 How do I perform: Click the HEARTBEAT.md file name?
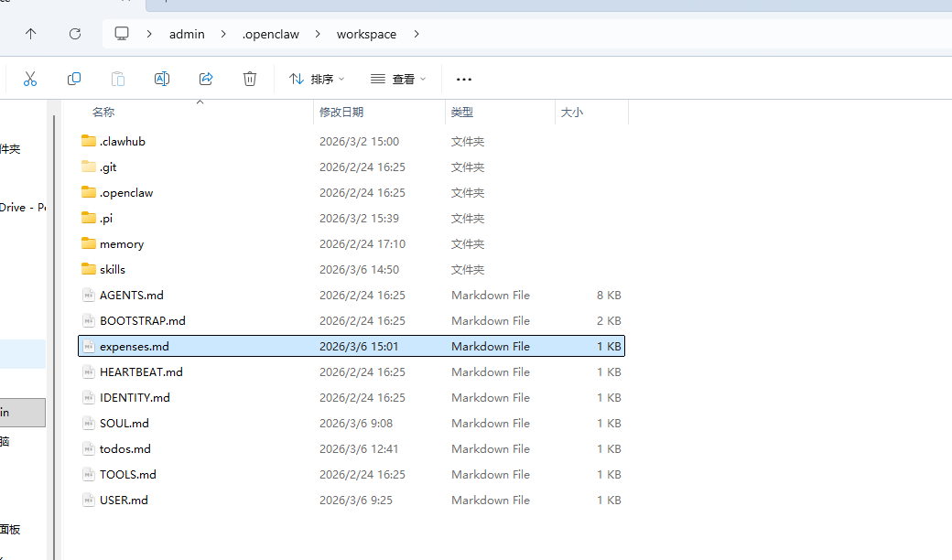pyautogui.click(x=142, y=372)
